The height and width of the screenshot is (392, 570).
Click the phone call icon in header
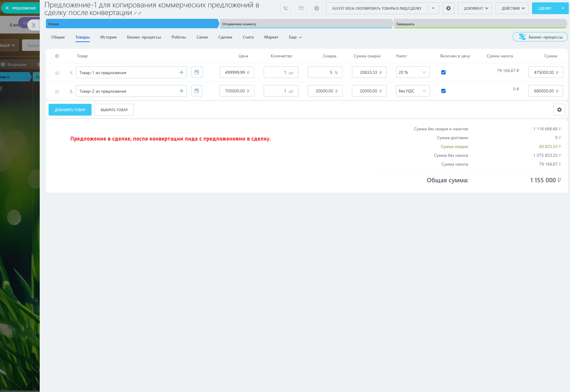pyautogui.click(x=286, y=8)
